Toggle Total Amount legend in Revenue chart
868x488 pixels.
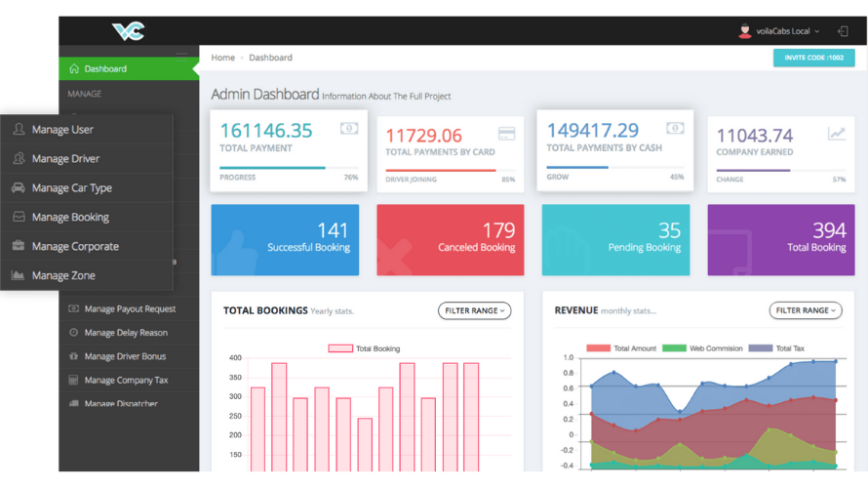[598, 347]
